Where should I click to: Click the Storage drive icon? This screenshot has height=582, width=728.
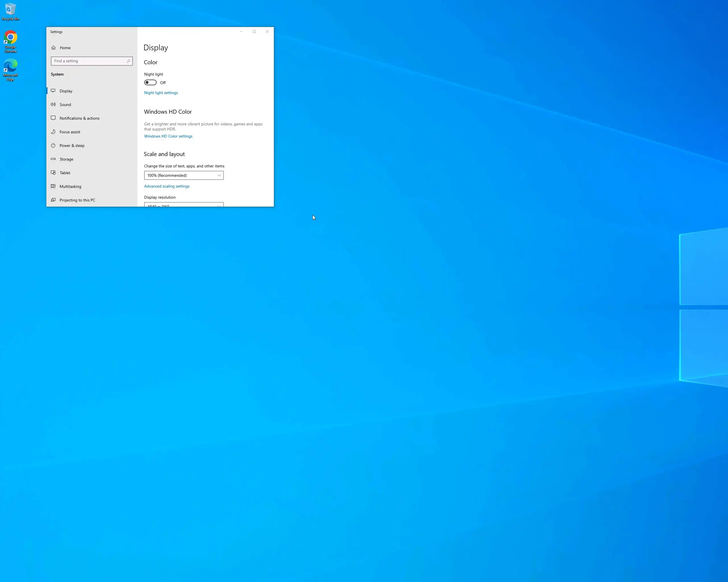click(x=53, y=159)
